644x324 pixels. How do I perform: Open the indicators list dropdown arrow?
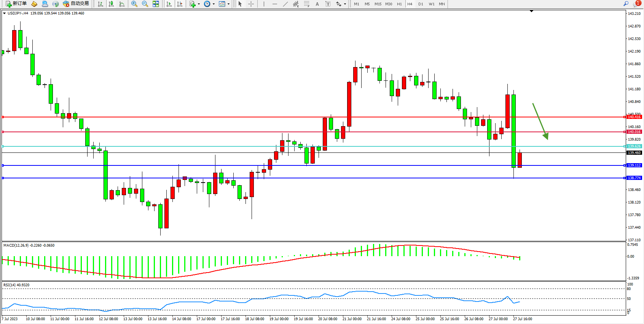pos(199,4)
